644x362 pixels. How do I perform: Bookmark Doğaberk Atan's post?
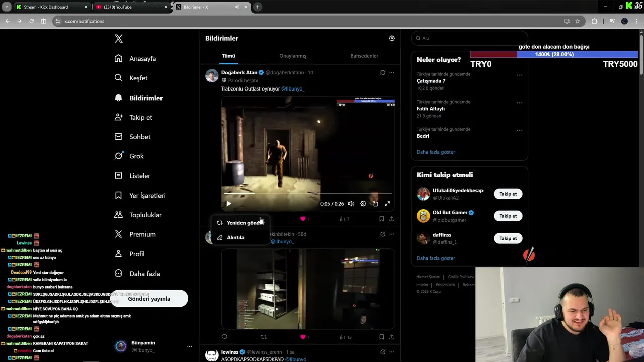click(x=381, y=219)
